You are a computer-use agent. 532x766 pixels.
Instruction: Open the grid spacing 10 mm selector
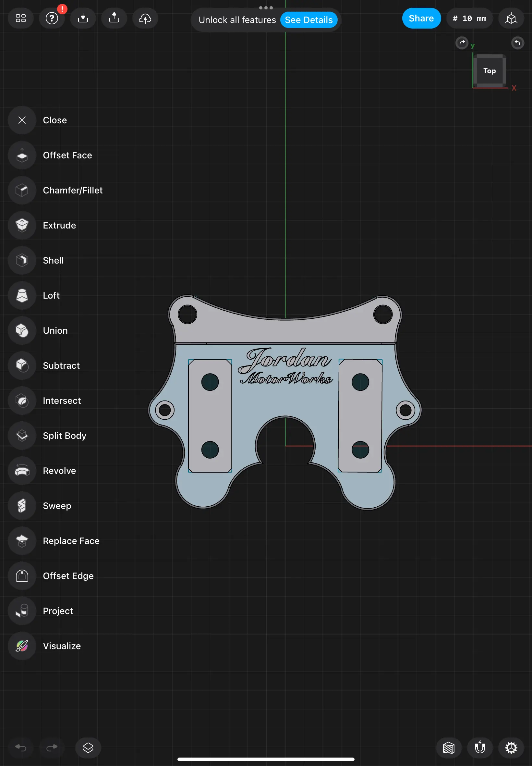click(x=469, y=19)
